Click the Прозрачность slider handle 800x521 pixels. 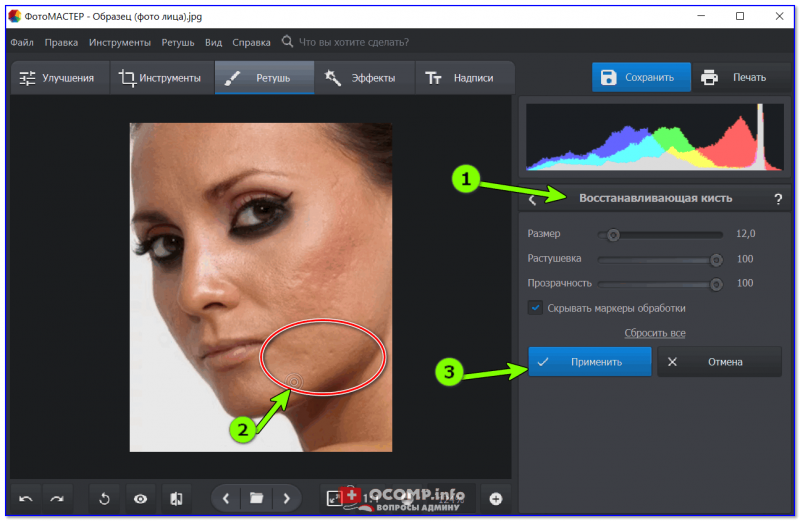(716, 284)
